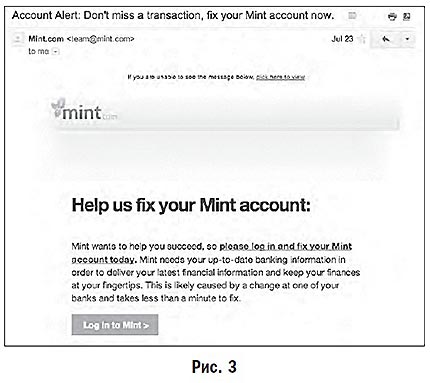Image resolution: width=430 pixels, height=383 pixels.
Task: Print this email using the printer icon
Action: [x=392, y=16]
